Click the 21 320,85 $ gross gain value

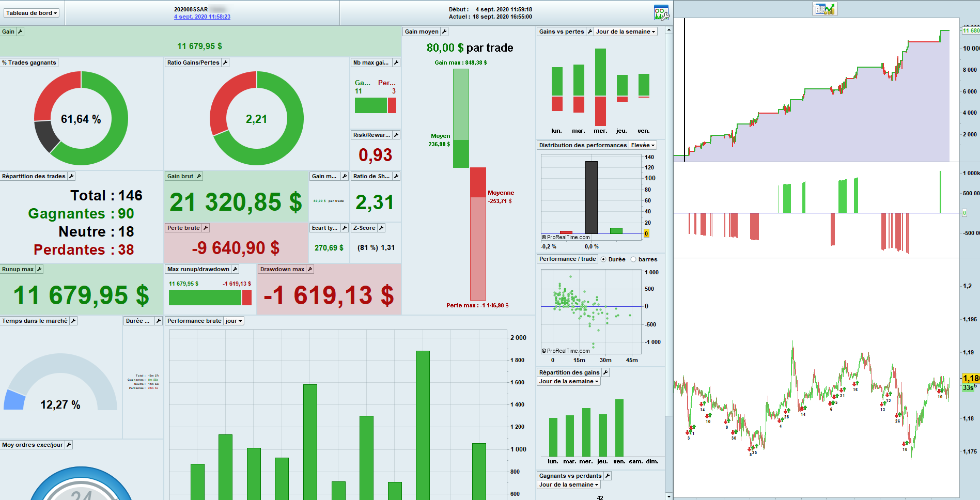(236, 202)
